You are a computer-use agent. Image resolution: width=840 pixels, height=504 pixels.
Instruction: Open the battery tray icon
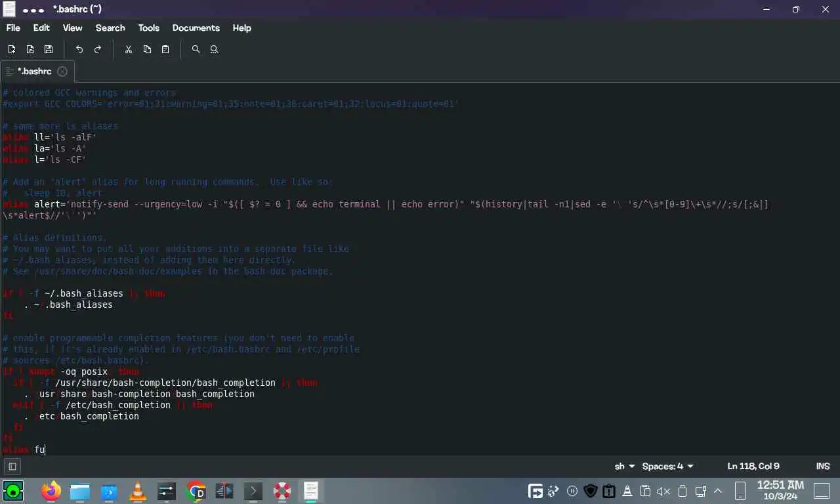682,491
